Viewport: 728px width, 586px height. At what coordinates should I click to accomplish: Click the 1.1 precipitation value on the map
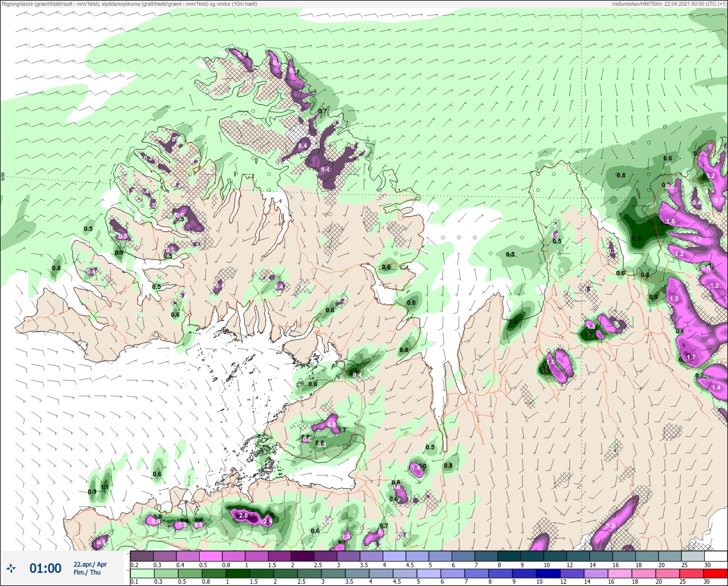pos(105,487)
